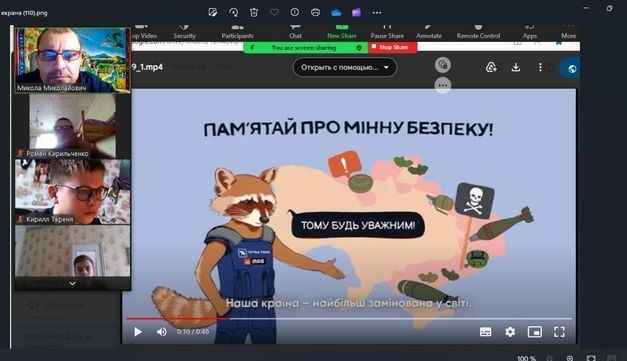This screenshot has width=627, height=361.
Task: Enter video fullscreen mode
Action: (559, 332)
